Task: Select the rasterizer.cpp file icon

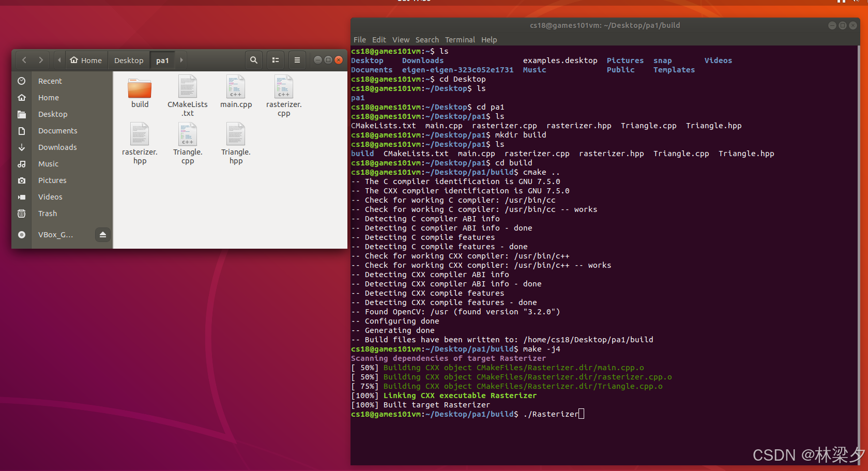Action: coord(284,87)
